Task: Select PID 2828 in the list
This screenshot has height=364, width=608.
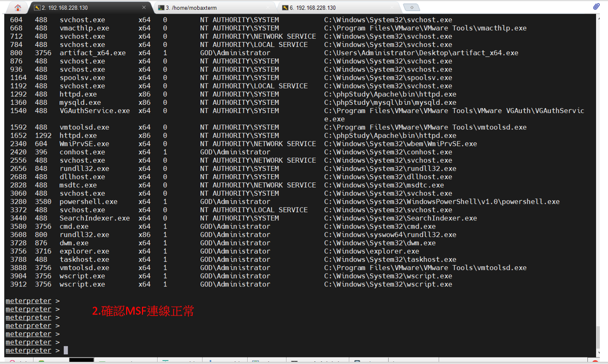Action: tap(18, 185)
